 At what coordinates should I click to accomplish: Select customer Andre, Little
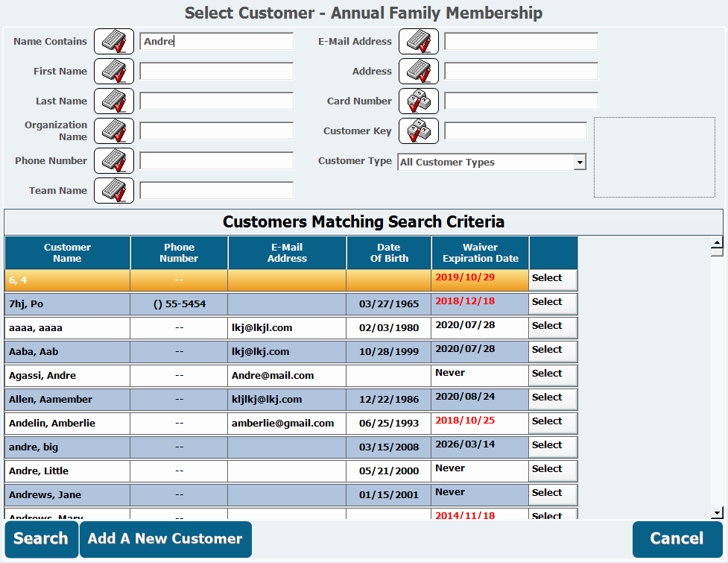(x=553, y=471)
